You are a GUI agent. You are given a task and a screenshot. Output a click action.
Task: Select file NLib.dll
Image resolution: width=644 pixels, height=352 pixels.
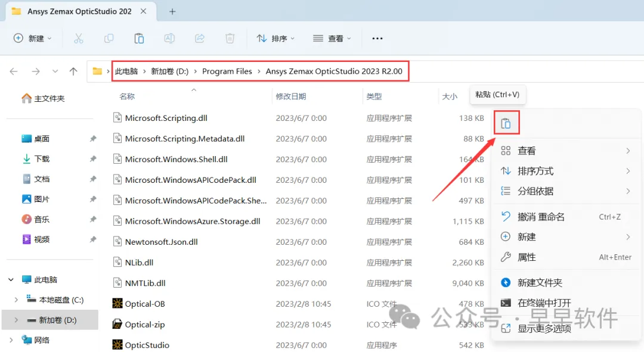(x=139, y=262)
